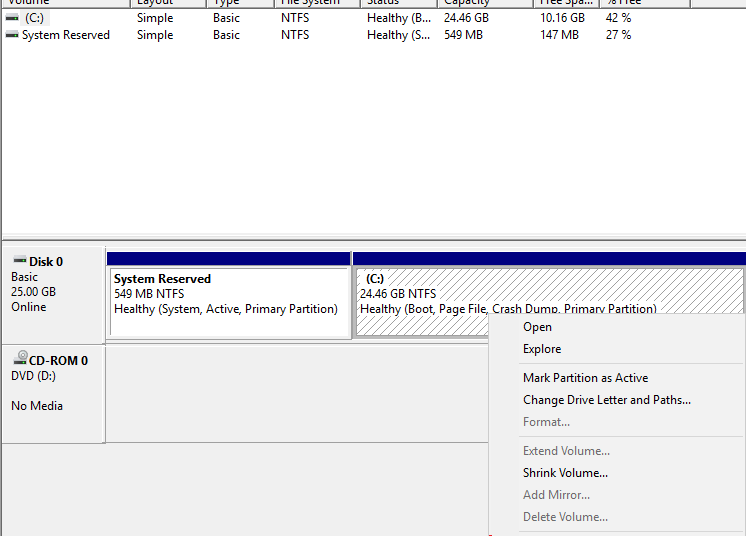
Task: Click the 24.46 GB capacity cell
Action: click(x=466, y=18)
